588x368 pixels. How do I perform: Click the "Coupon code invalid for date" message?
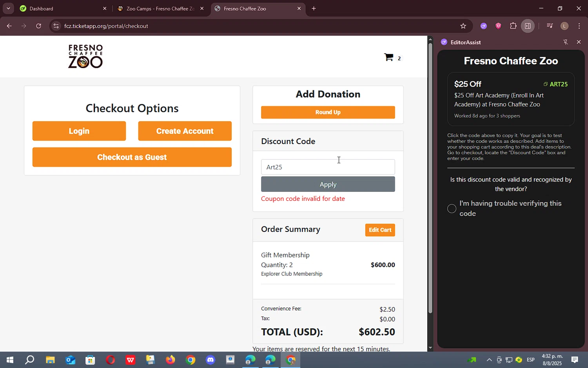[303, 199]
